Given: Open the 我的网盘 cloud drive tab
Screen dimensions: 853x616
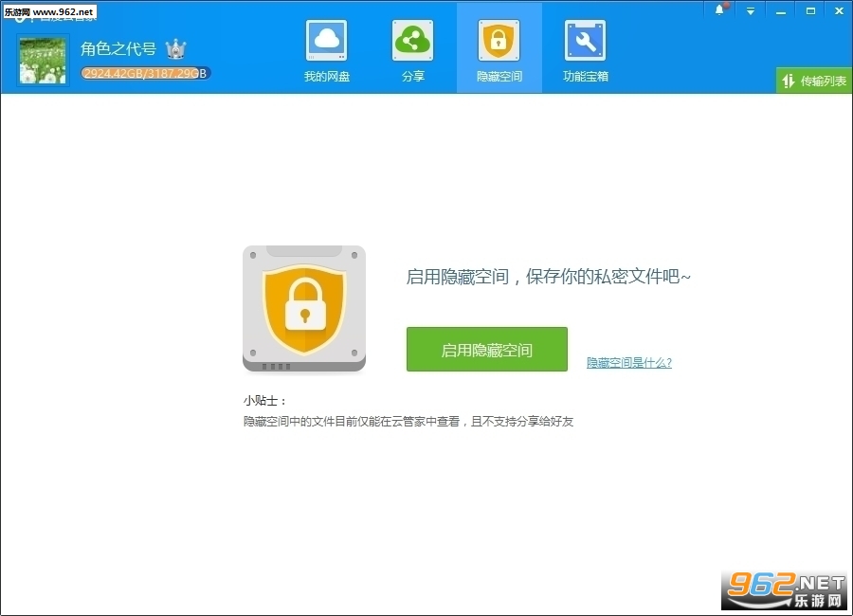Looking at the screenshot, I should click(x=326, y=50).
